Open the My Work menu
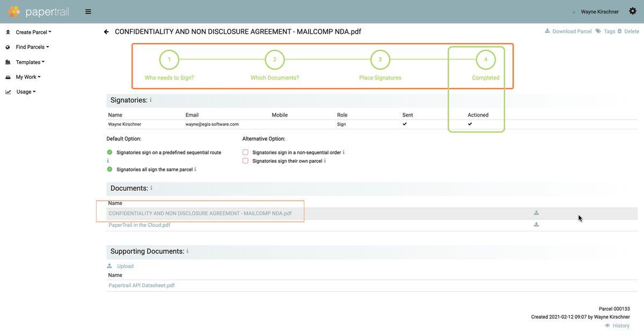 pyautogui.click(x=28, y=77)
